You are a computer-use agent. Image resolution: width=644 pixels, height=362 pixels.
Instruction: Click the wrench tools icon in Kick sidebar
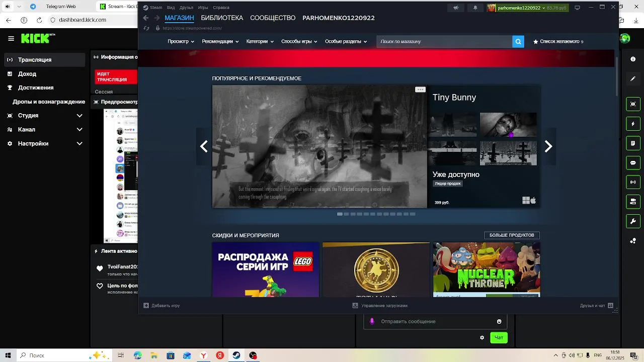[633, 221]
